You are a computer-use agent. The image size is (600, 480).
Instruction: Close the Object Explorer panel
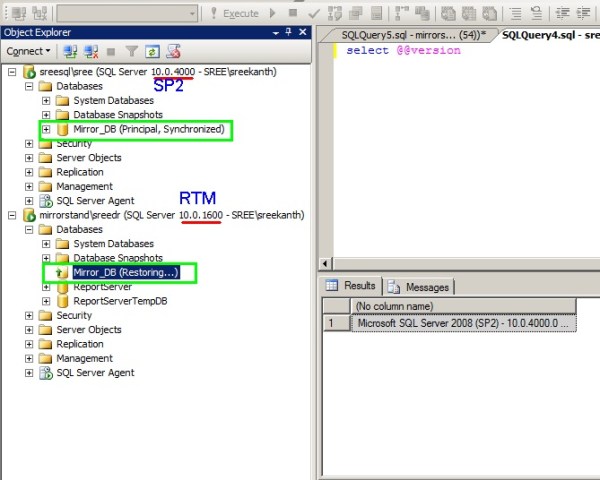(x=304, y=32)
